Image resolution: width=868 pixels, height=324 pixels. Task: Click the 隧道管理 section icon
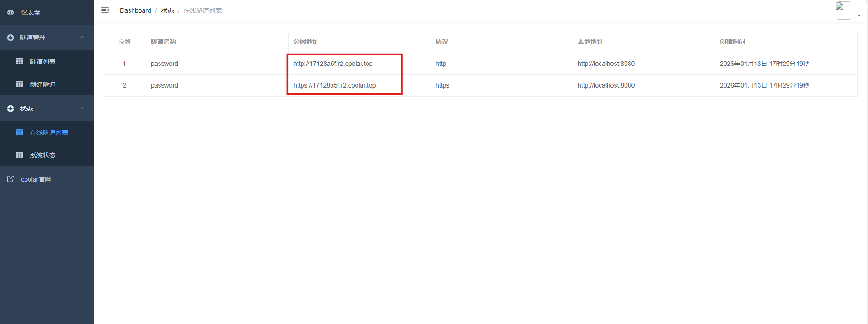(x=10, y=38)
